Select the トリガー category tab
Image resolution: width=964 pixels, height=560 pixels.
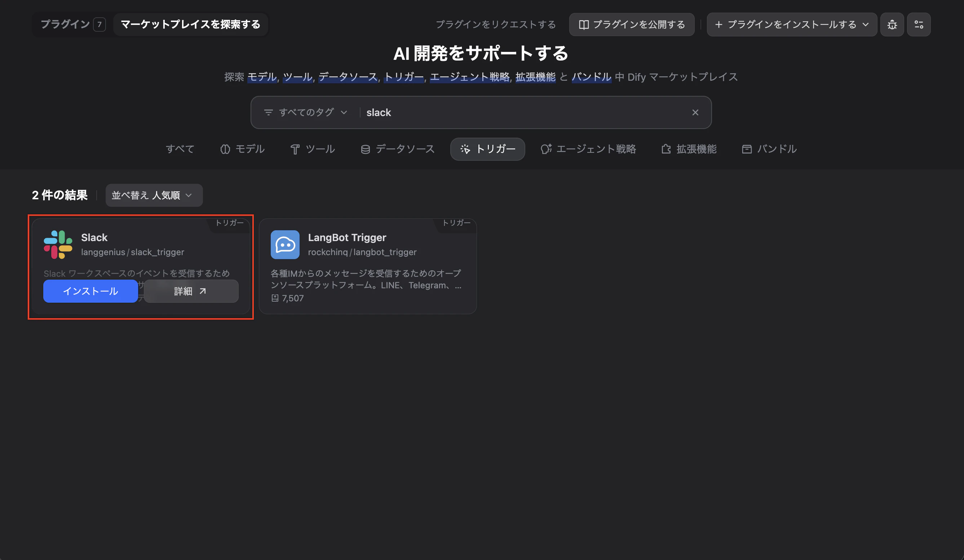(488, 149)
